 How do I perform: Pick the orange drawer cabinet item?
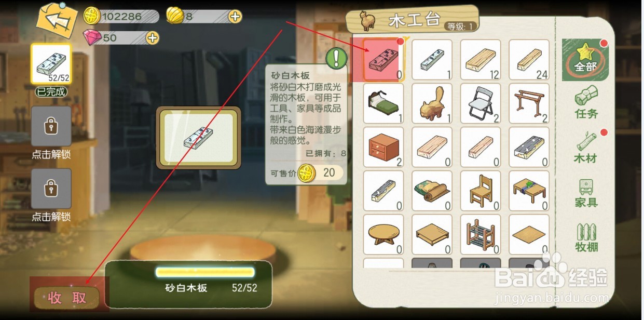(383, 147)
